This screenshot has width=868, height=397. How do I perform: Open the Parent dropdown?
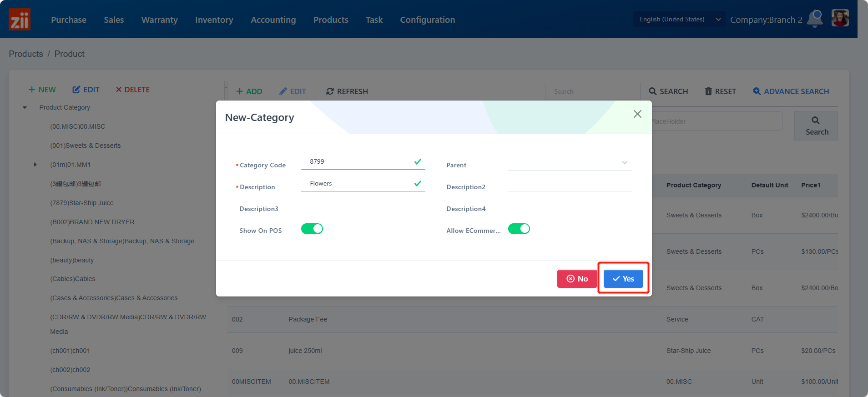point(570,163)
